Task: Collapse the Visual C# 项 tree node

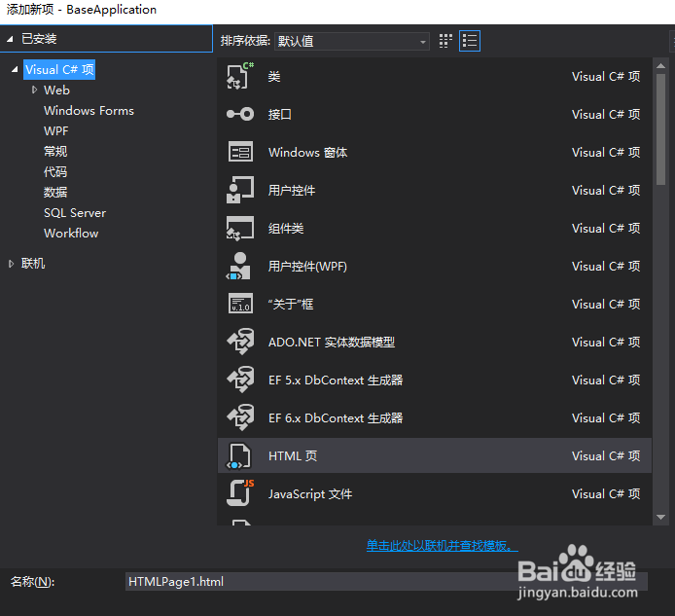Action: click(x=15, y=69)
